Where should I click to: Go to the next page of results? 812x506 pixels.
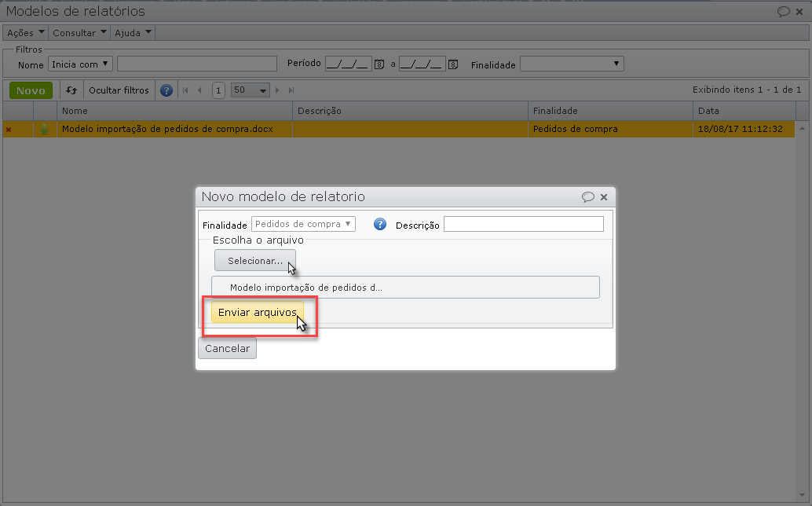(277, 90)
